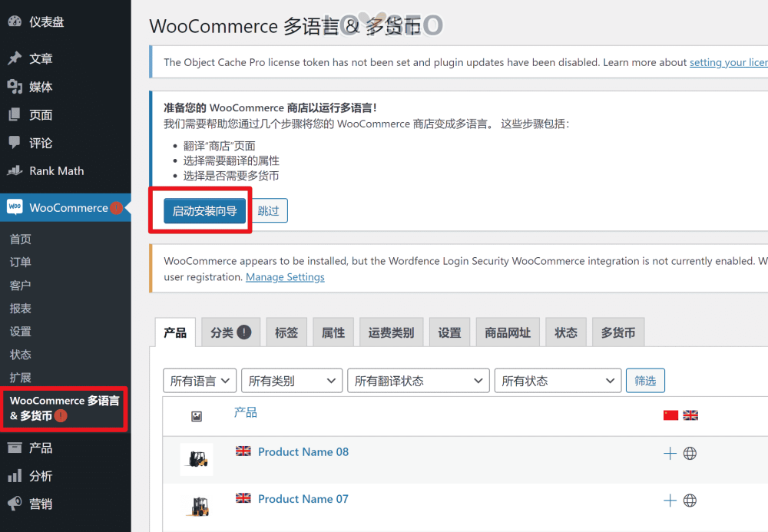Screen dimensions: 768x532
Task: Open the 客户 submenu item
Action: point(21,285)
